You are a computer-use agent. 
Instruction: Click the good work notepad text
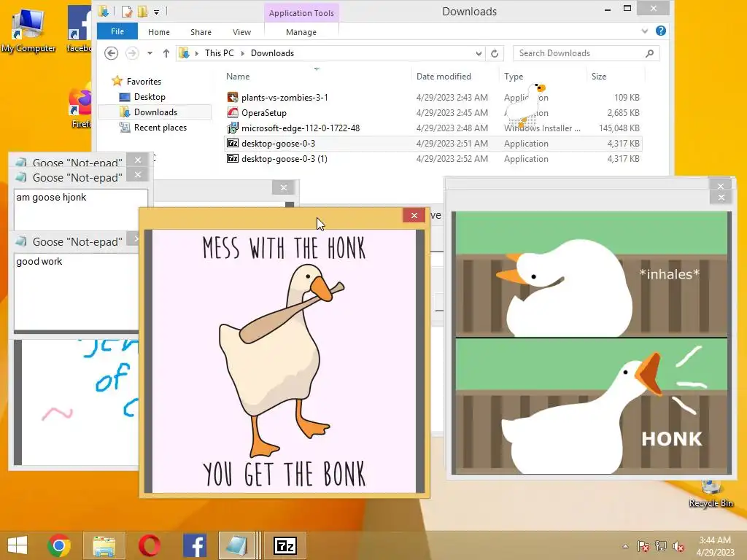click(39, 262)
